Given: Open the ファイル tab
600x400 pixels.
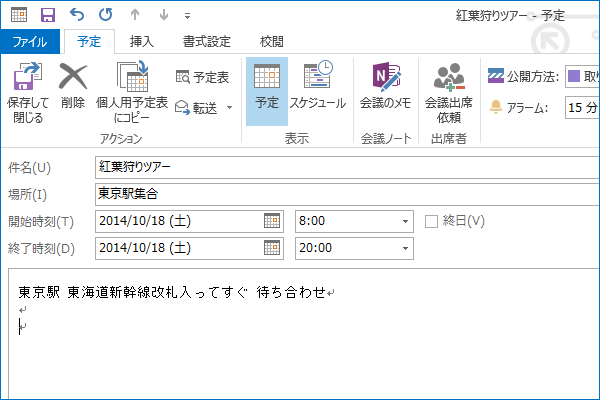Looking at the screenshot, I should 30,41.
